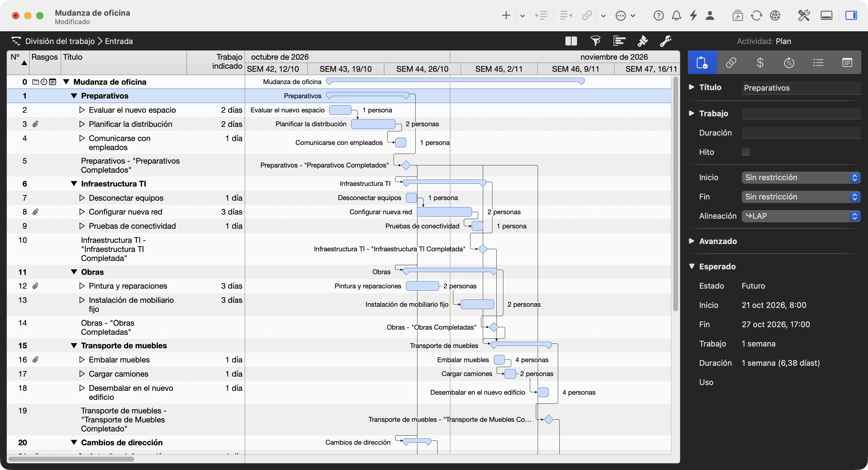
Task: Open the Inicio restriction dropdown
Action: point(801,177)
